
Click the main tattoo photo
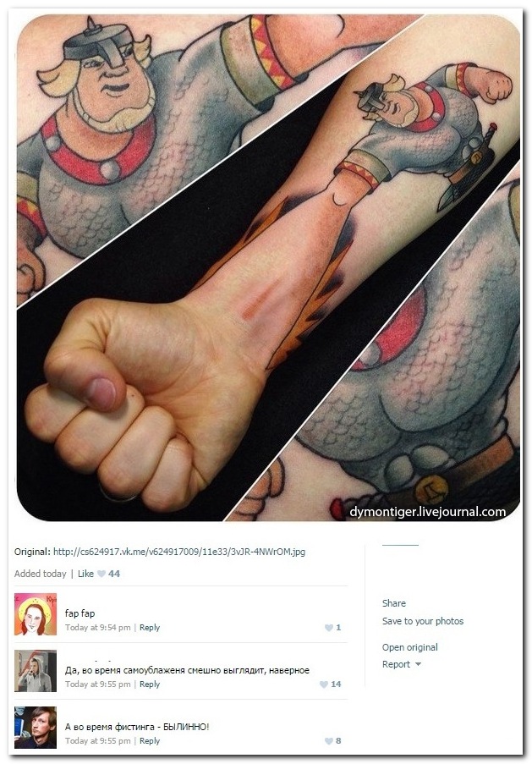[x=268, y=267]
